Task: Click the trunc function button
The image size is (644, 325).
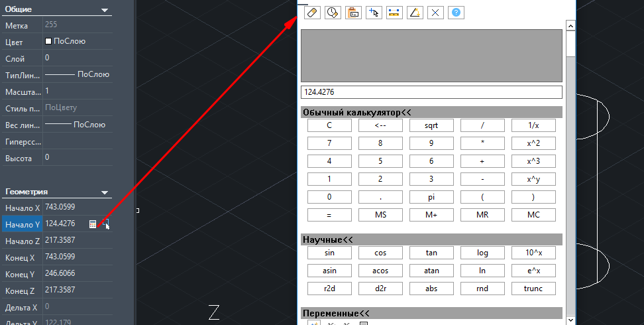Action: pos(533,289)
